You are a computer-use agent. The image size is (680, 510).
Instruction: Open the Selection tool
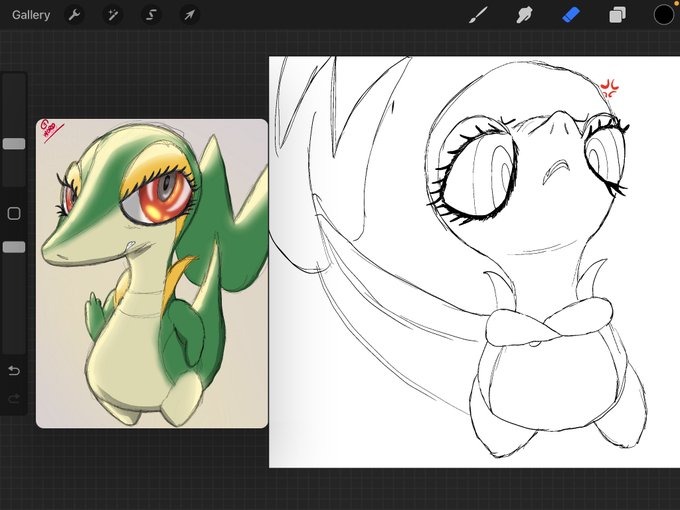click(x=151, y=16)
